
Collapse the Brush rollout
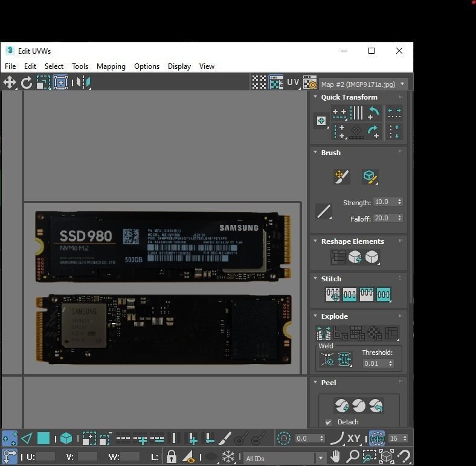coord(315,152)
